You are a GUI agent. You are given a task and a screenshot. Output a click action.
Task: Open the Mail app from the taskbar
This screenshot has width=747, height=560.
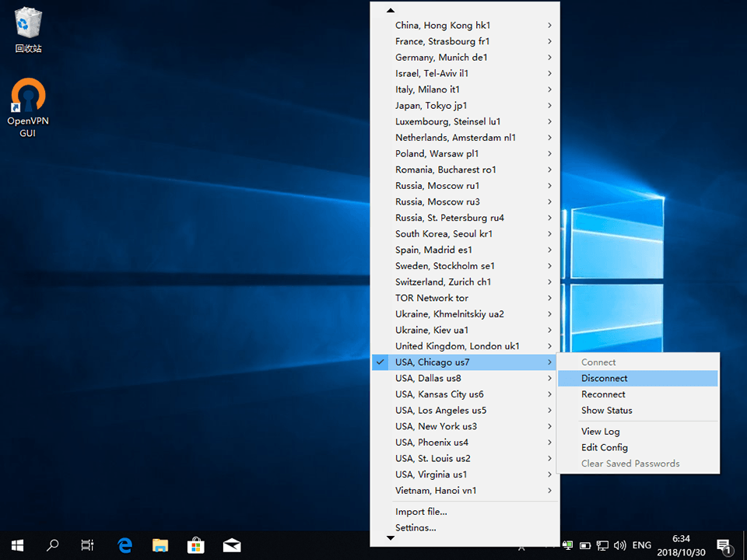click(x=232, y=545)
